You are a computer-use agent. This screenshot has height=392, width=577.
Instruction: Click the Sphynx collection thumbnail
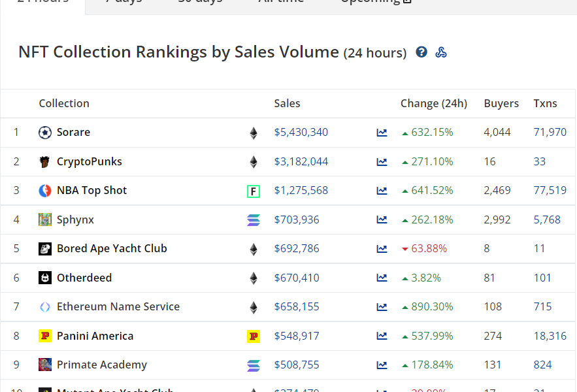(x=45, y=220)
